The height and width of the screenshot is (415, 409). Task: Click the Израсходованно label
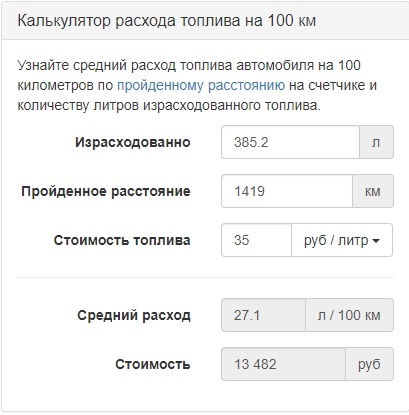pos(133,142)
